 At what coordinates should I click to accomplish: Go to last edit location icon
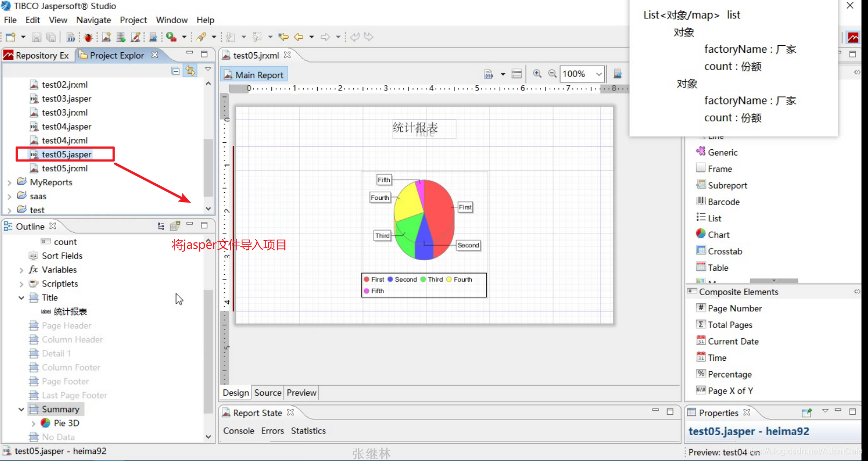[x=283, y=37]
